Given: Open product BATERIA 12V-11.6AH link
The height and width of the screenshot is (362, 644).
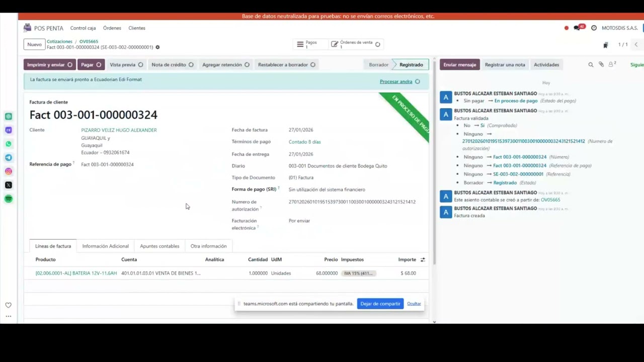Looking at the screenshot, I should (x=76, y=273).
